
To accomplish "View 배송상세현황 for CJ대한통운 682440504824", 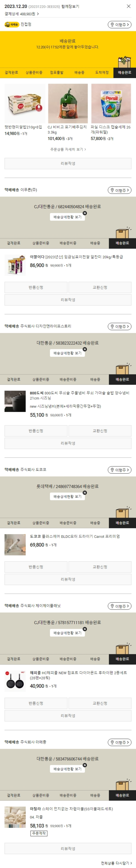I will pos(67,217).
